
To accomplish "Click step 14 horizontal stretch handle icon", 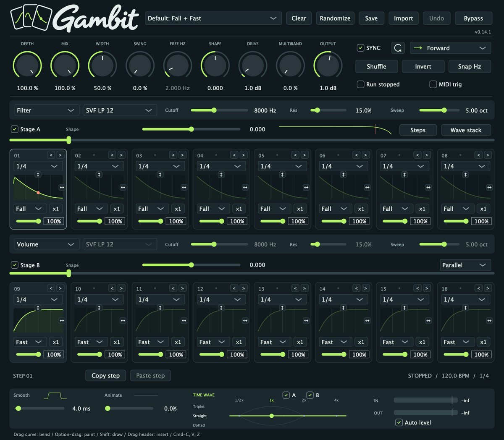I will click(x=367, y=320).
